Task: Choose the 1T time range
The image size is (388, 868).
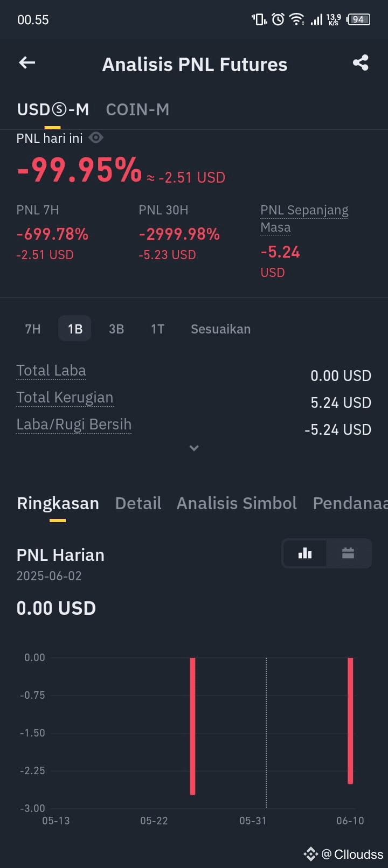Action: click(x=157, y=329)
